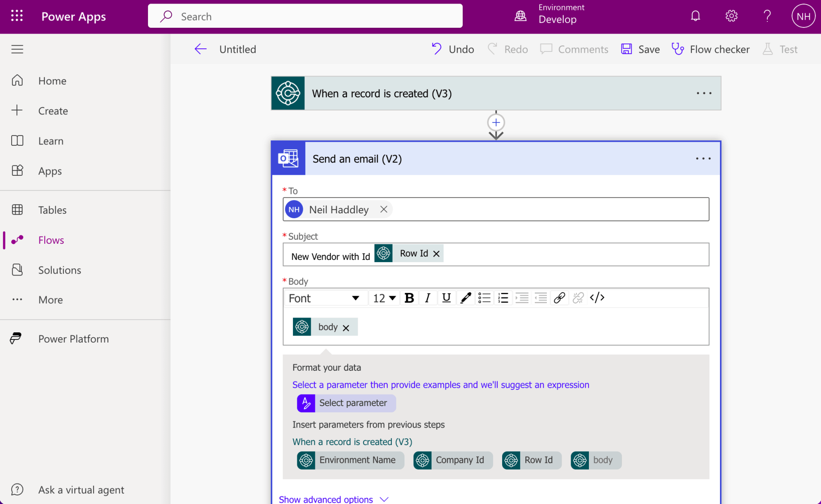Viewport: 821px width, 504px height.
Task: Open the NH account avatar menu
Action: pyautogui.click(x=803, y=16)
